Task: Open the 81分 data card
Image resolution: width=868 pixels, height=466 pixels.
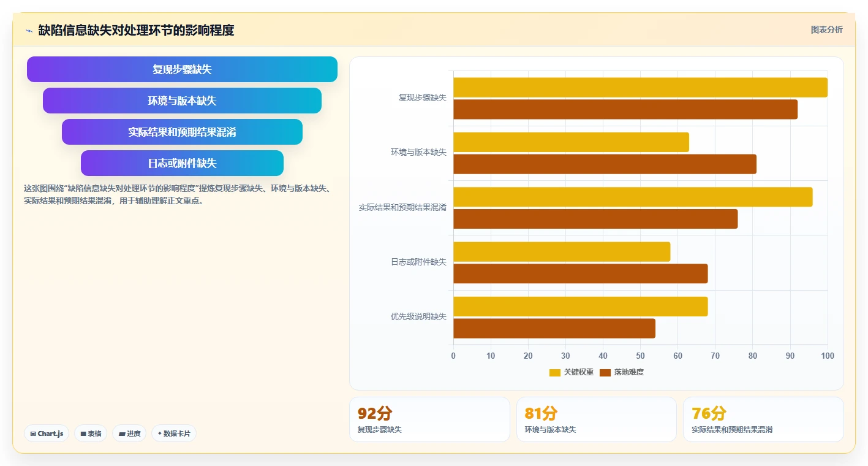Action: click(x=597, y=419)
